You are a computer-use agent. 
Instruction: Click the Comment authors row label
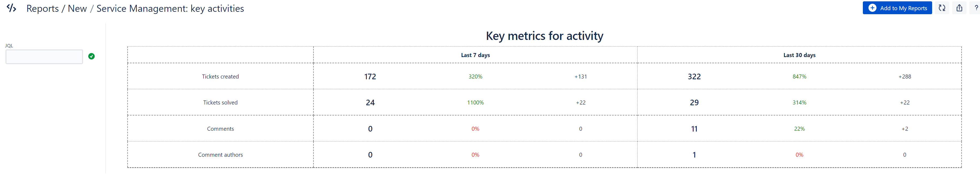click(x=220, y=155)
